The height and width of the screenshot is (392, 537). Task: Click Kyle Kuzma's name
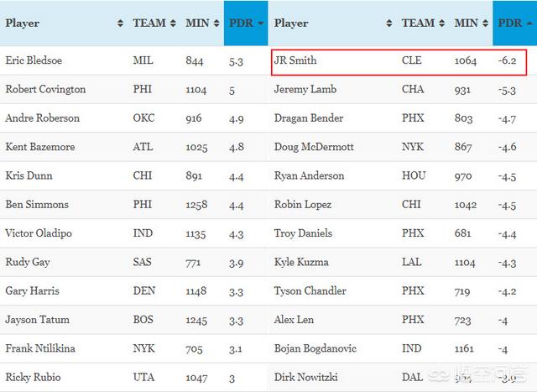click(x=301, y=262)
